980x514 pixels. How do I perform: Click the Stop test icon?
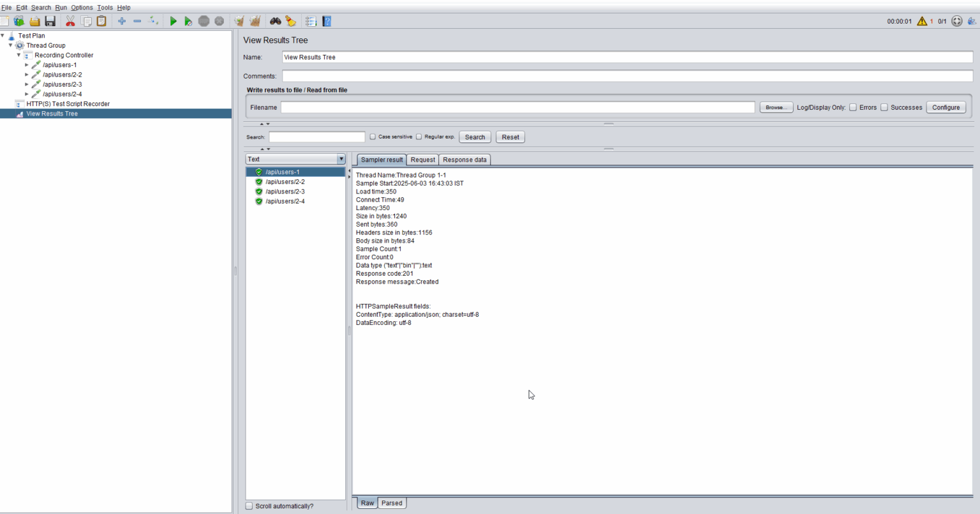pyautogui.click(x=204, y=20)
